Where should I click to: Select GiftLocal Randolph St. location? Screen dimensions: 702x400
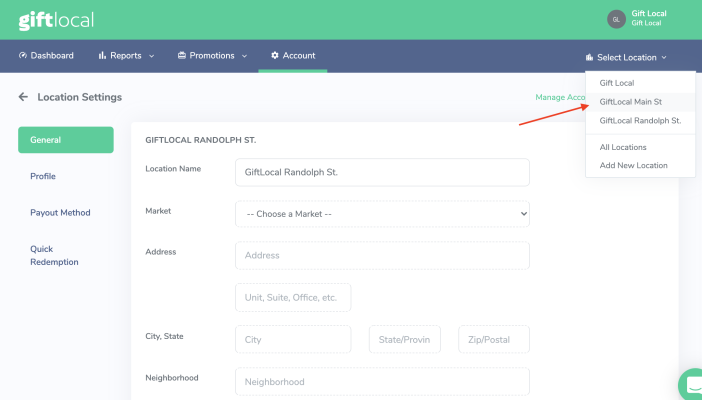[640, 120]
